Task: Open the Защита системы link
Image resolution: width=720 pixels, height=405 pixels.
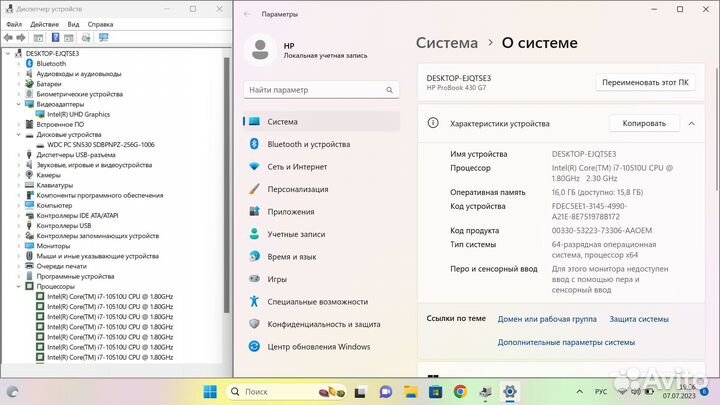Action: (x=639, y=319)
